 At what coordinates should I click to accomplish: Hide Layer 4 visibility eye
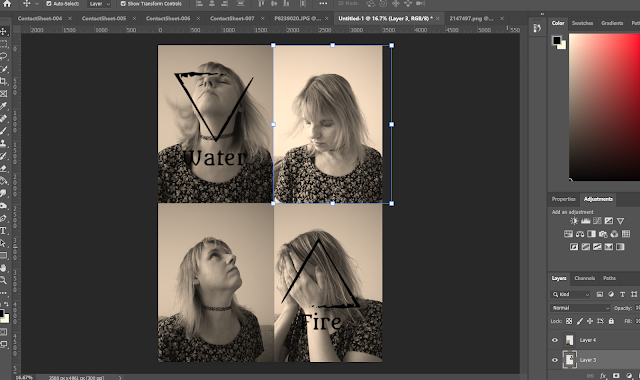(x=555, y=340)
